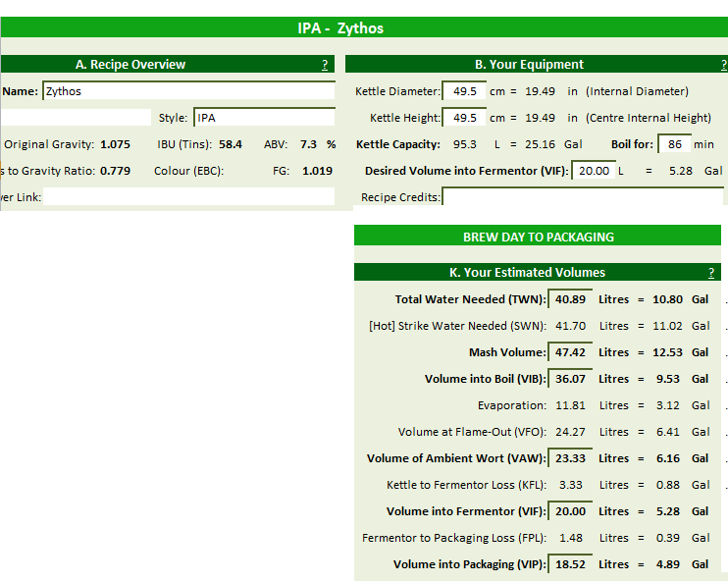Screen dimensions: 728x582
Task: Select Volume into Packaging value 18.52
Action: click(x=570, y=564)
